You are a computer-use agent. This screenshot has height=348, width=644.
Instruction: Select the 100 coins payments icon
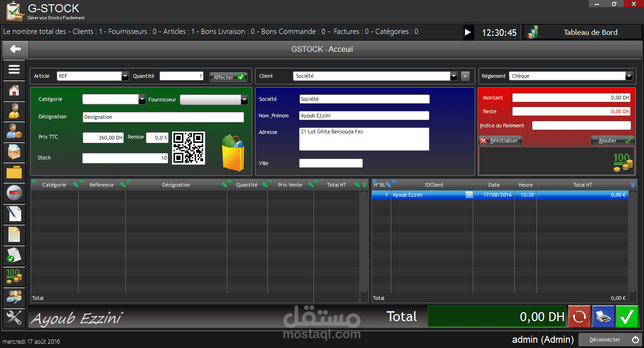click(14, 276)
